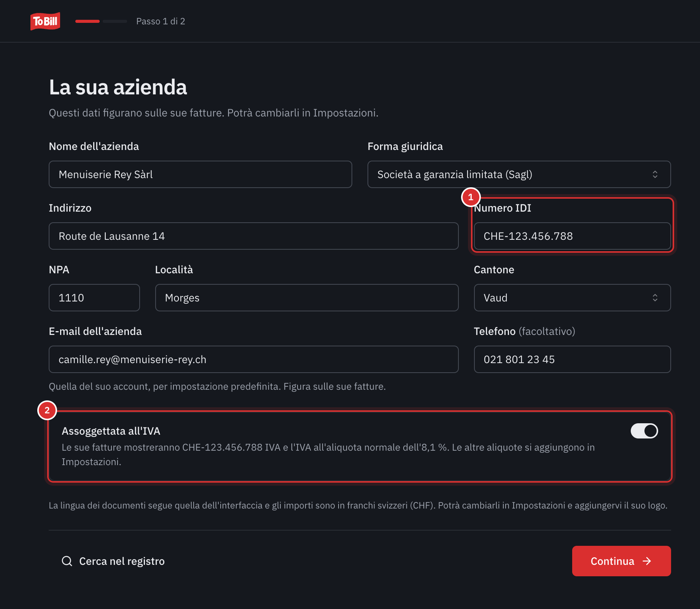Click the ToBill logo
Viewport: 700px width, 609px height.
pos(45,21)
